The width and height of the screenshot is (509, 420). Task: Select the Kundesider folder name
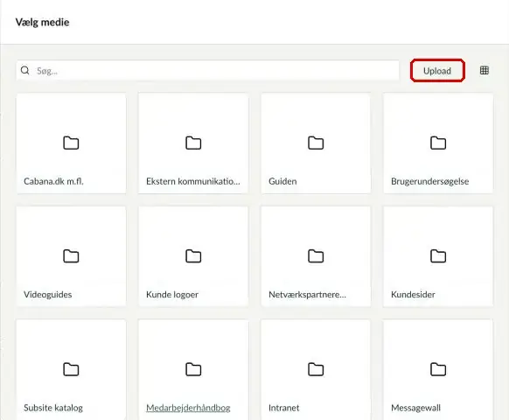coord(413,295)
